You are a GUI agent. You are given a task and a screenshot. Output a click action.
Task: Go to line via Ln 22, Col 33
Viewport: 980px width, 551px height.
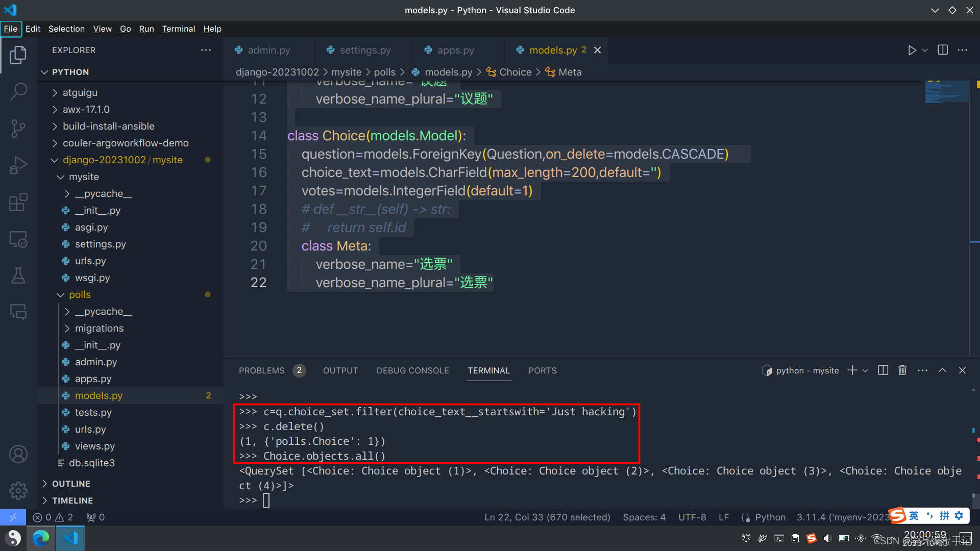coord(547,517)
